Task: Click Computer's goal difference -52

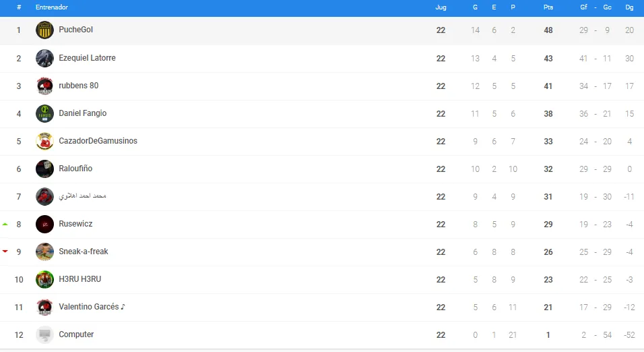Action: click(629, 334)
